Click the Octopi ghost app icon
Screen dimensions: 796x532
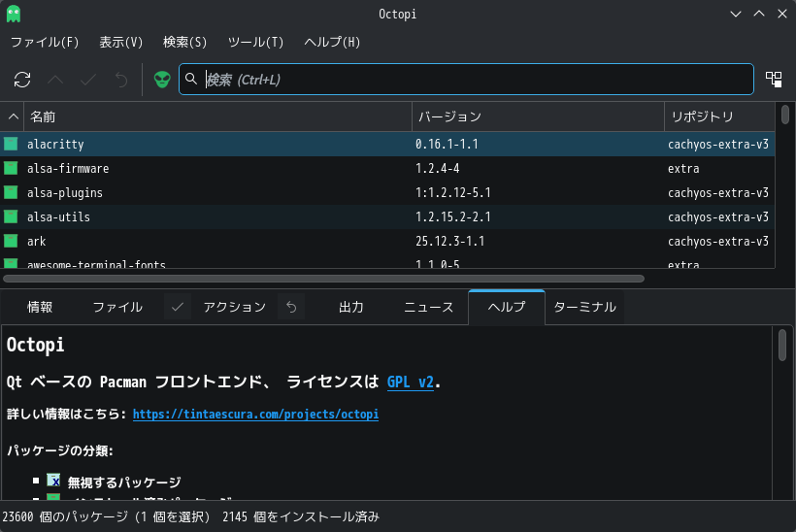[x=14, y=14]
